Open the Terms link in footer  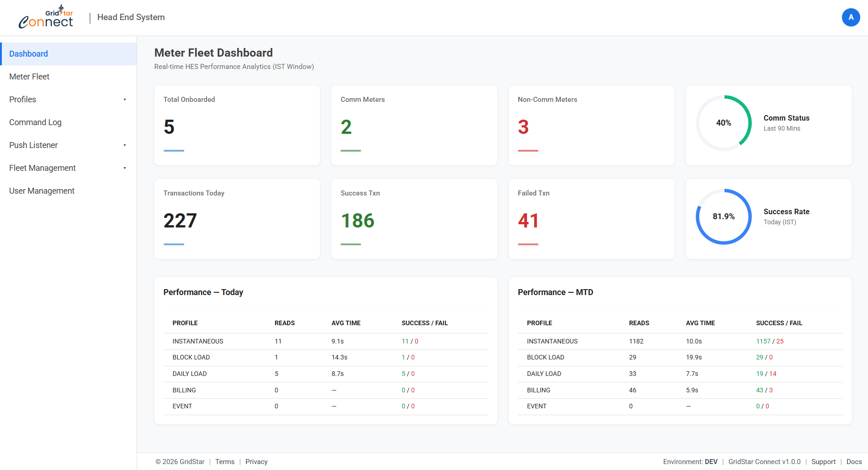click(x=224, y=462)
